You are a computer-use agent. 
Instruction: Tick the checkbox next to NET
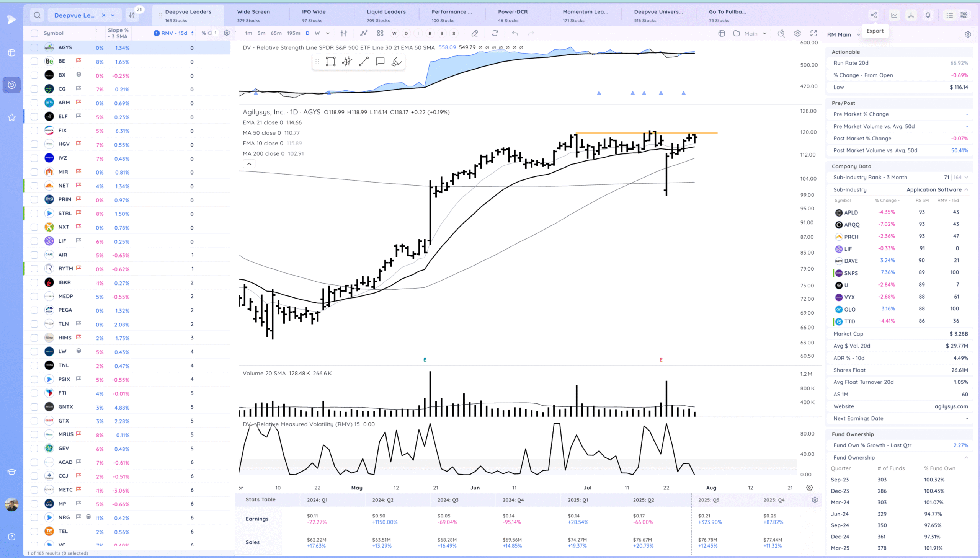pos(34,186)
